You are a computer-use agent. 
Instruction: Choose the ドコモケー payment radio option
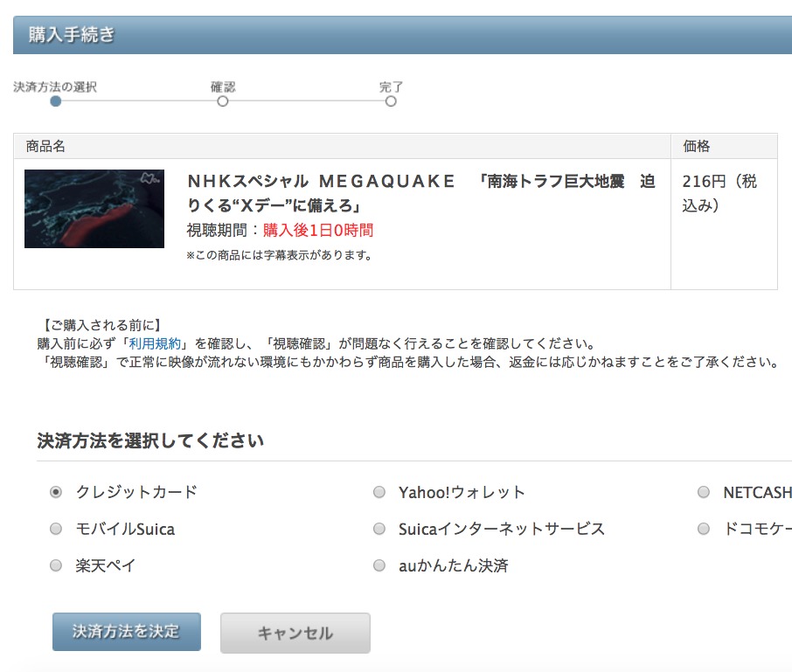[704, 529]
